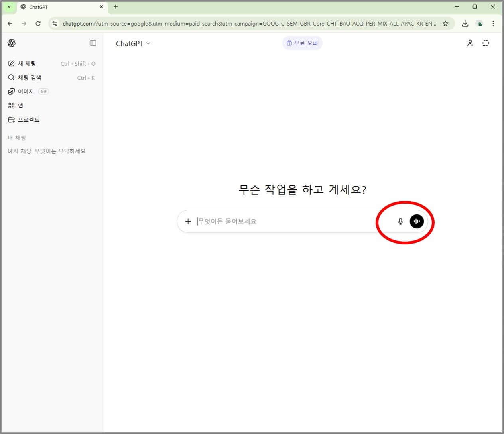Minimize the browser window

[x=457, y=7]
